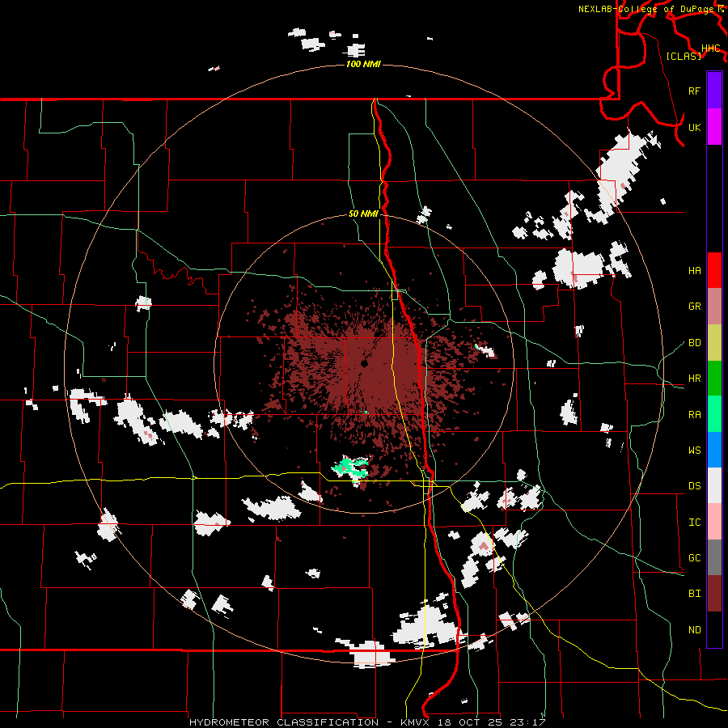Select the GR legend color block
Image resolution: width=728 pixels, height=728 pixels.
tap(714, 306)
